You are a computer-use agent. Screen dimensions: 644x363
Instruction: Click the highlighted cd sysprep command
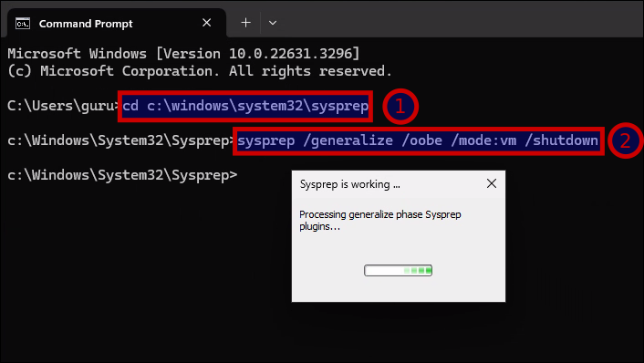tap(245, 107)
